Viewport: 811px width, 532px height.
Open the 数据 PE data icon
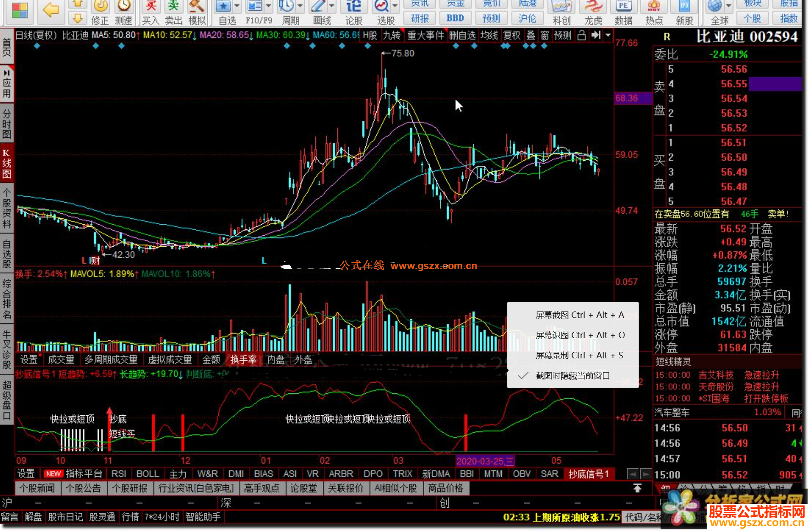(x=623, y=6)
